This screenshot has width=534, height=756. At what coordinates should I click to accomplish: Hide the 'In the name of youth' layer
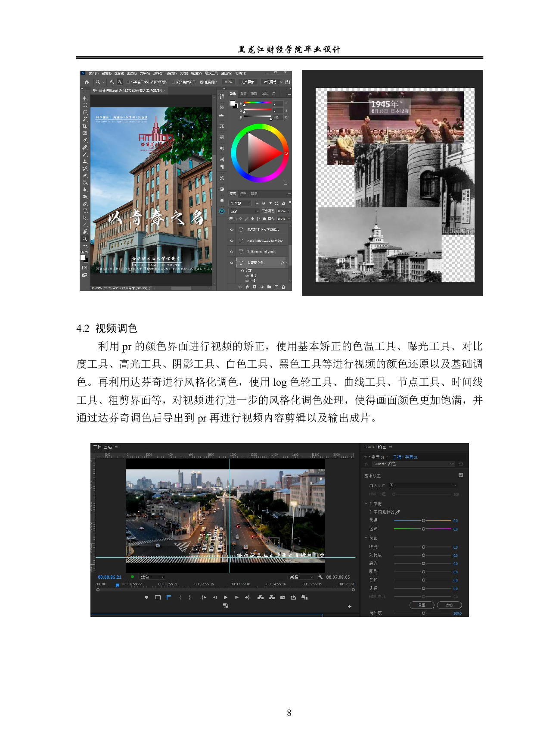[232, 251]
